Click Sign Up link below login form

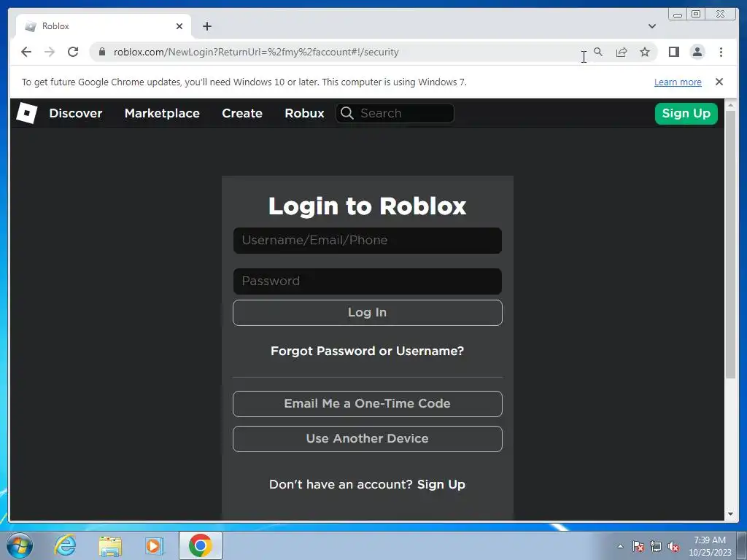441,485
